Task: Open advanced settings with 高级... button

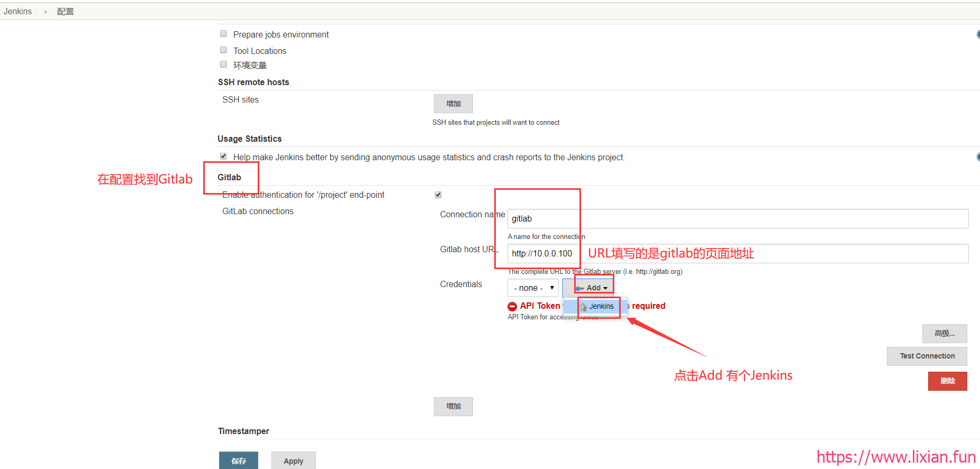Action: point(945,334)
